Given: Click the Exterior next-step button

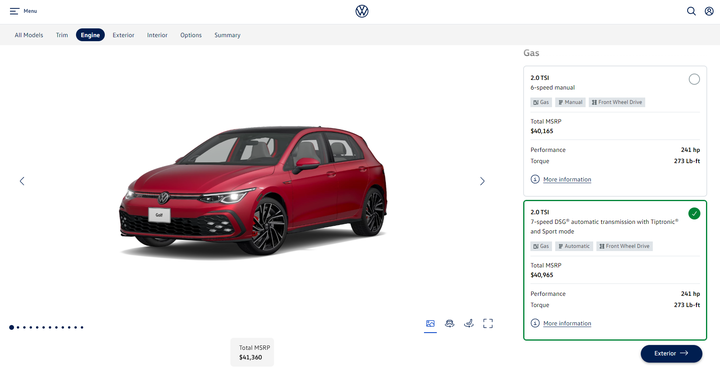Looking at the screenshot, I should pos(671,353).
